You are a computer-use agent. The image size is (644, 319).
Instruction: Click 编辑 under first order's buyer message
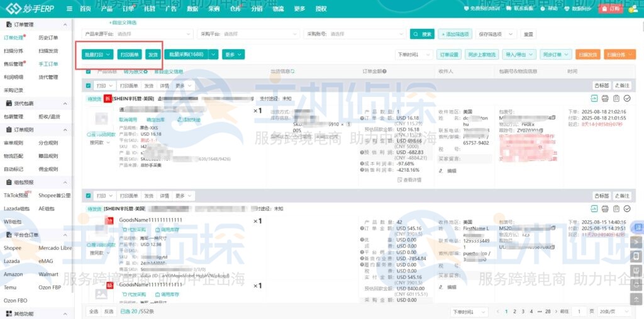pyautogui.click(x=448, y=171)
